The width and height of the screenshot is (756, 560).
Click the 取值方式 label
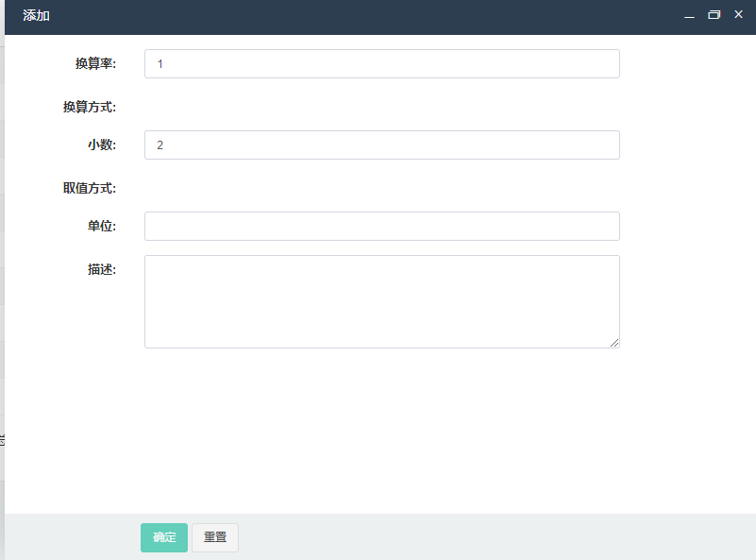90,188
